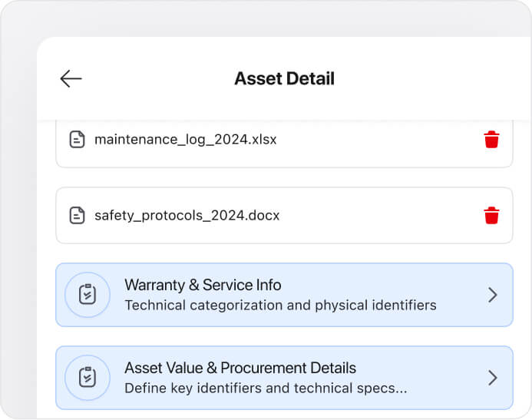Go back using the left arrow
The height and width of the screenshot is (420, 532).
pyautogui.click(x=71, y=79)
